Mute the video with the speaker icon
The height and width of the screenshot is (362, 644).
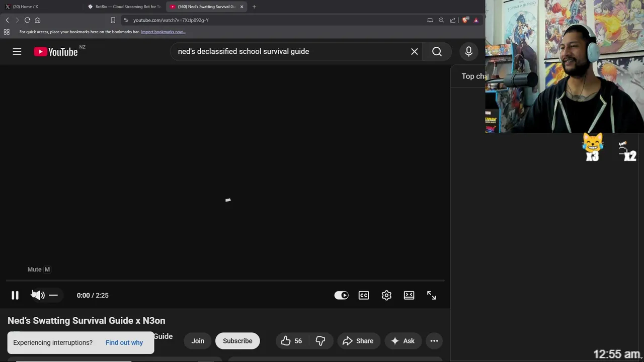coord(38,295)
